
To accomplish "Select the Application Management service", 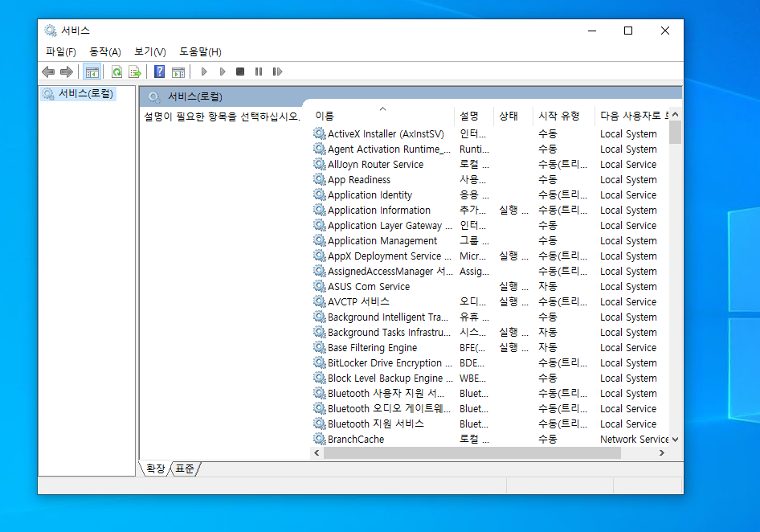I will pyautogui.click(x=489, y=240).
